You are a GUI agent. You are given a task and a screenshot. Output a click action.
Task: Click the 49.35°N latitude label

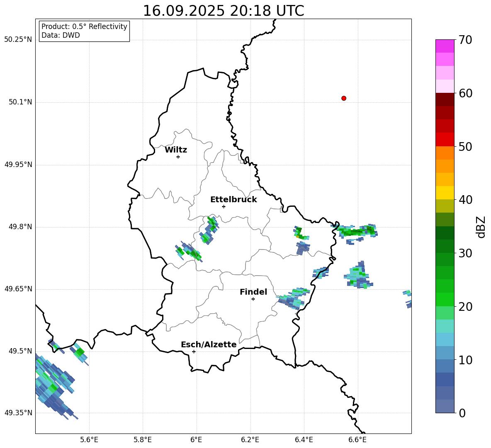(x=18, y=413)
